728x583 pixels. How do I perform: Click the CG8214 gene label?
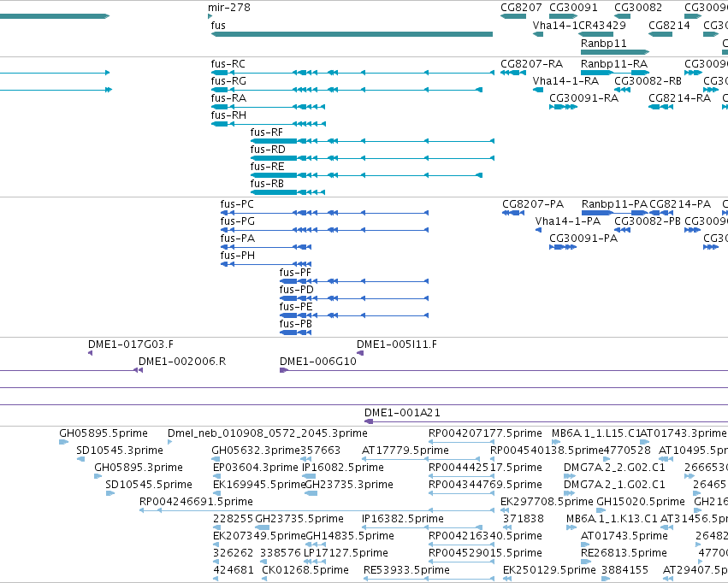click(x=669, y=25)
